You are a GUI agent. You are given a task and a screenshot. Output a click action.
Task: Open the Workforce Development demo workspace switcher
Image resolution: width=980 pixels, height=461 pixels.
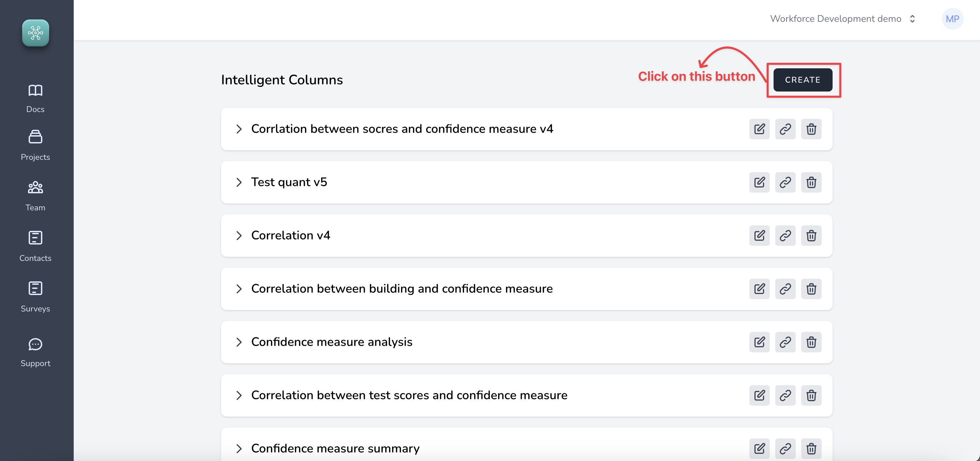point(842,19)
